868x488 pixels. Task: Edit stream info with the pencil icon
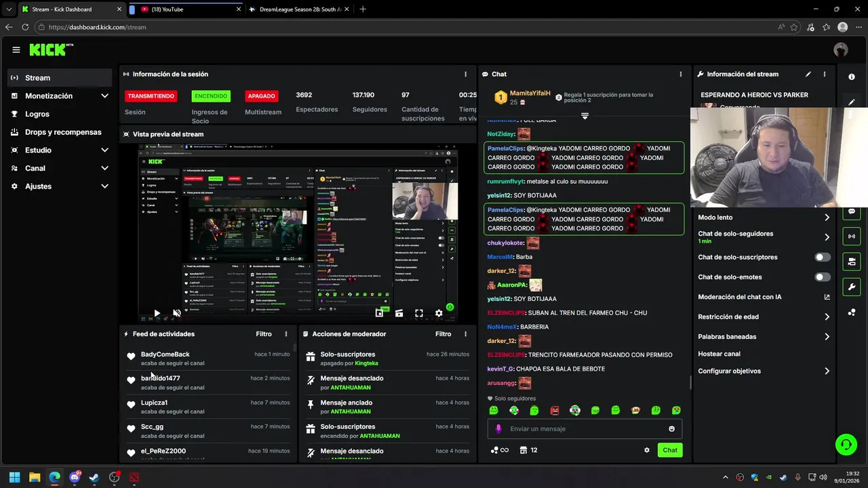point(808,74)
